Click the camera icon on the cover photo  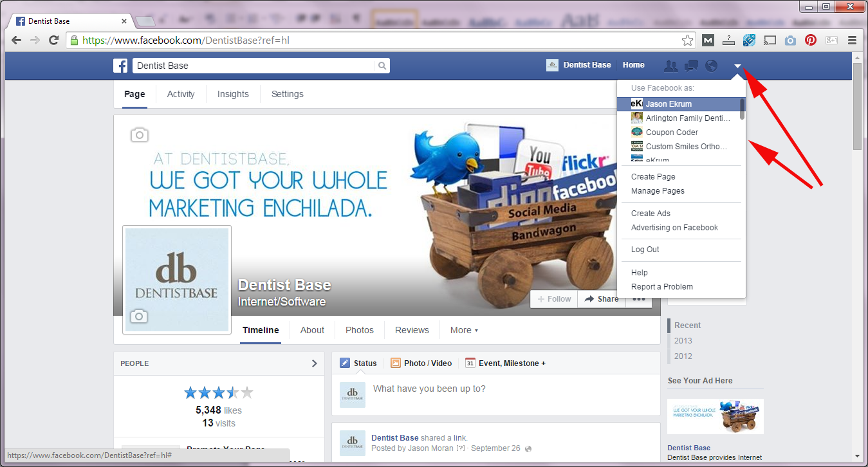pyautogui.click(x=139, y=134)
